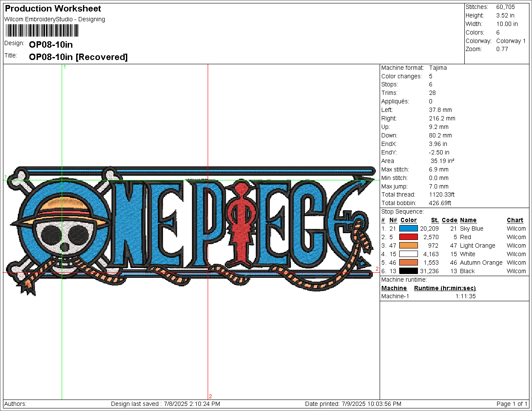Click the Max stitch value '6.9 mm'

439,169
